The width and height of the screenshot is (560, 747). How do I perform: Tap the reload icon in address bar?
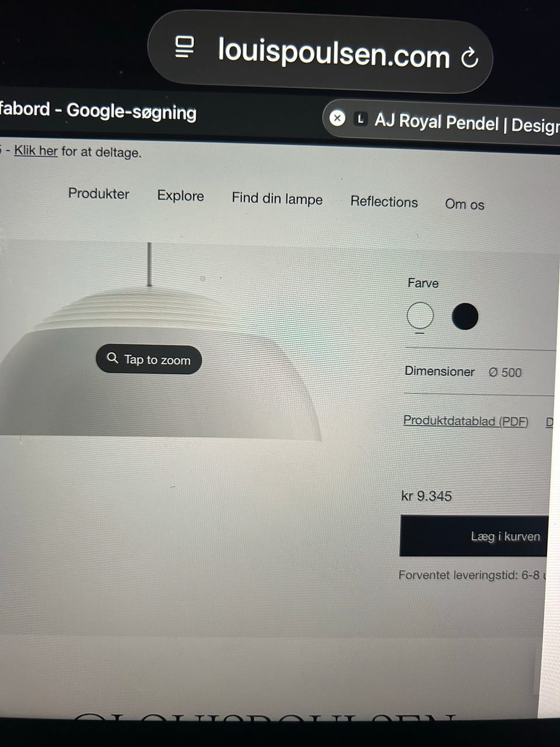(x=470, y=57)
